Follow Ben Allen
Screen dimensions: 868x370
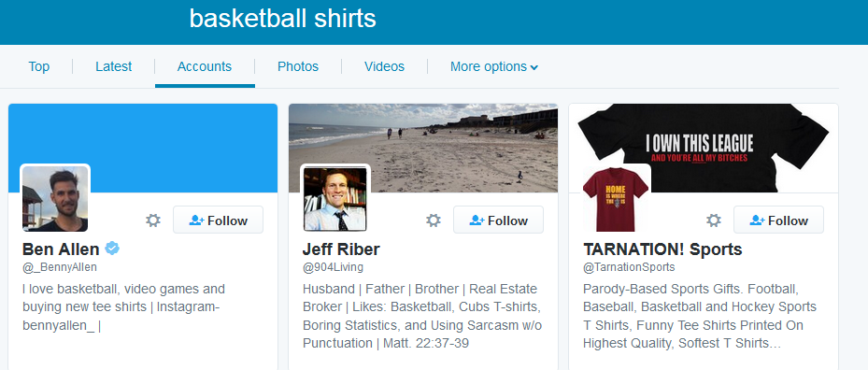coord(218,220)
